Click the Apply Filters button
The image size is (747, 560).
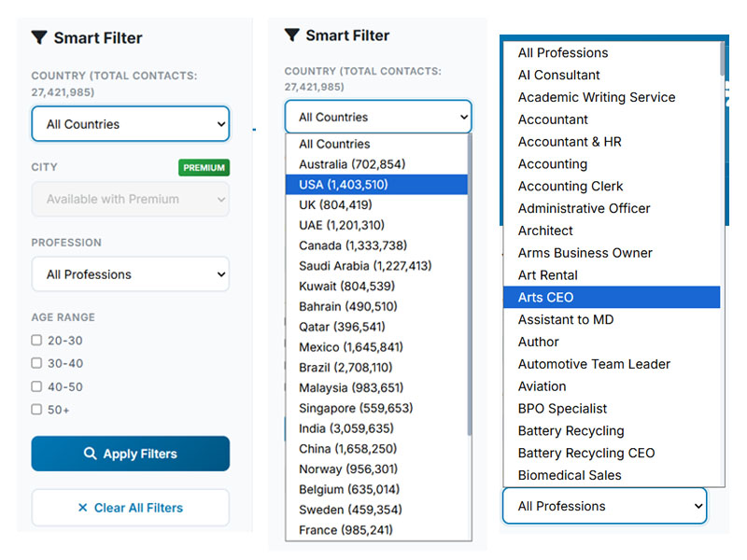tap(130, 454)
